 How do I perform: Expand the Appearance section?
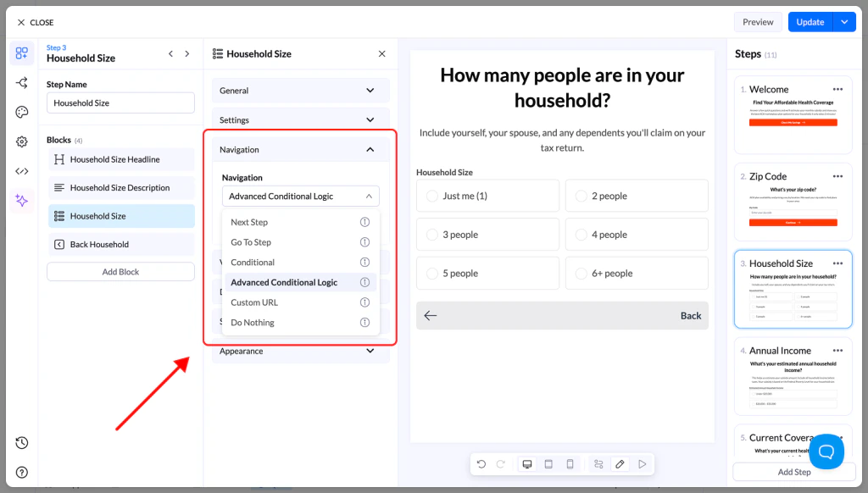click(x=301, y=351)
